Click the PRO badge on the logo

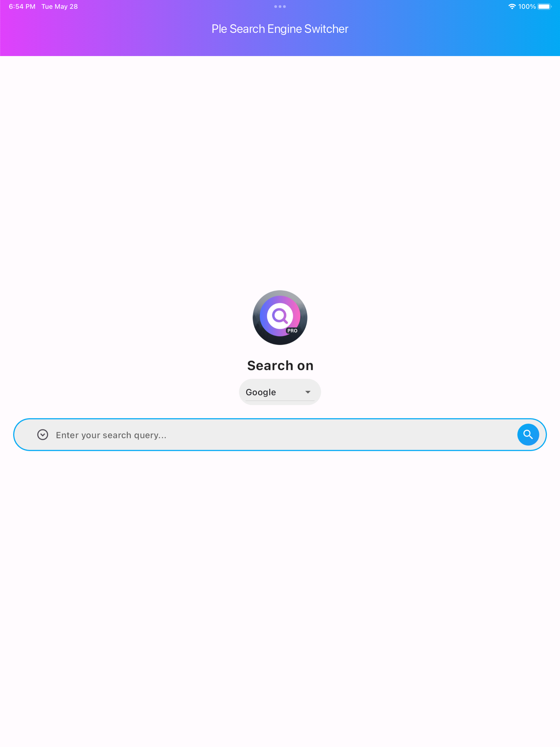coord(292,331)
